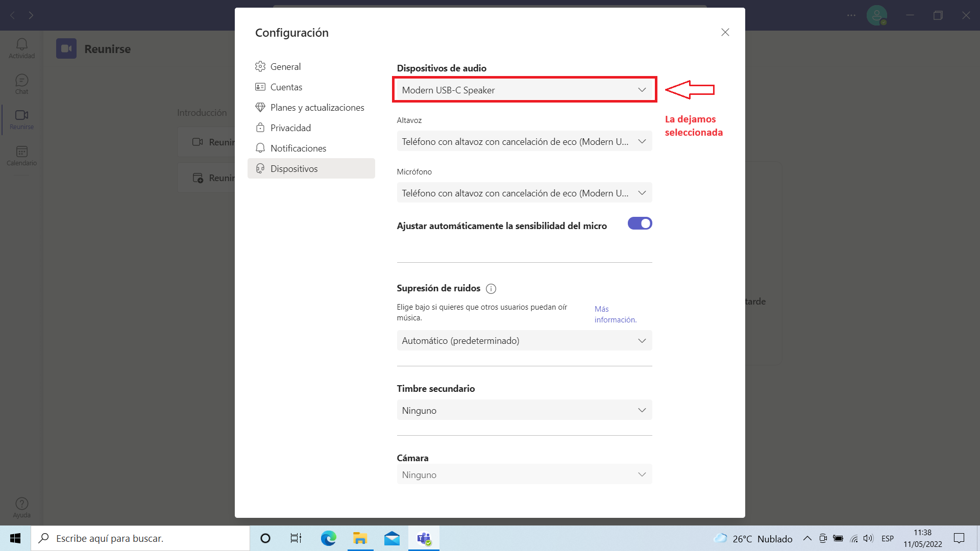980x551 pixels.
Task: Expand the Micrófono dropdown
Action: click(x=524, y=193)
